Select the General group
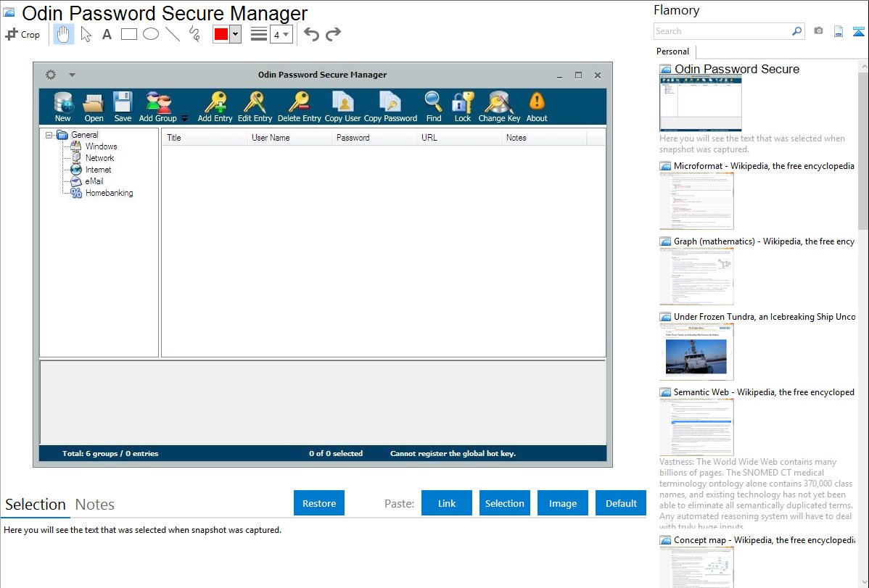The height and width of the screenshot is (588, 869). 85,135
